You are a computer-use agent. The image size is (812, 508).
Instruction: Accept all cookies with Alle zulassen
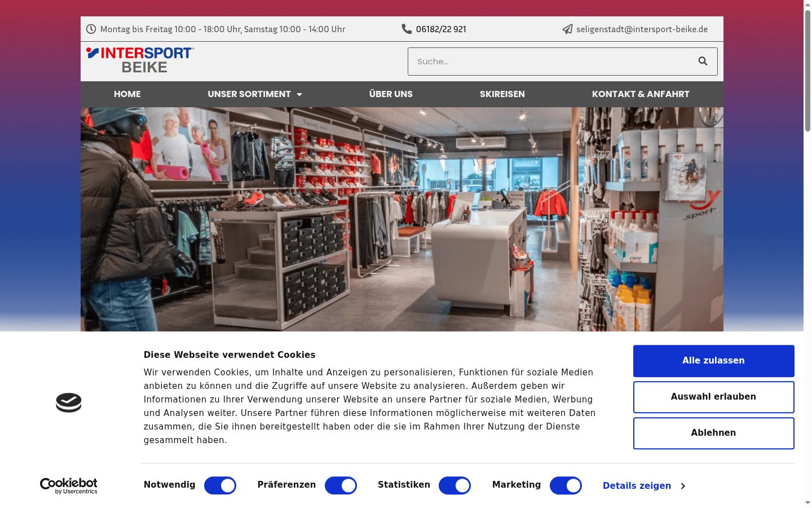713,361
